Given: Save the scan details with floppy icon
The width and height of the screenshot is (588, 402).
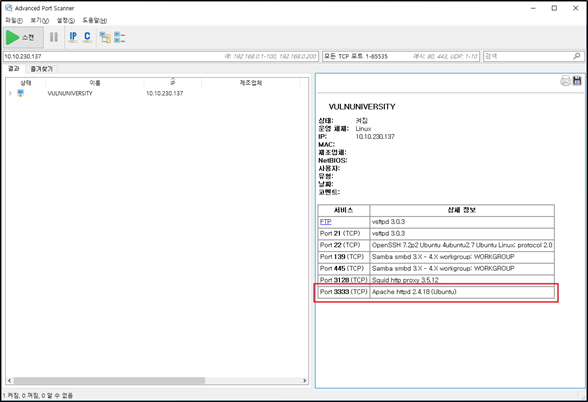Looking at the screenshot, I should [x=577, y=81].
